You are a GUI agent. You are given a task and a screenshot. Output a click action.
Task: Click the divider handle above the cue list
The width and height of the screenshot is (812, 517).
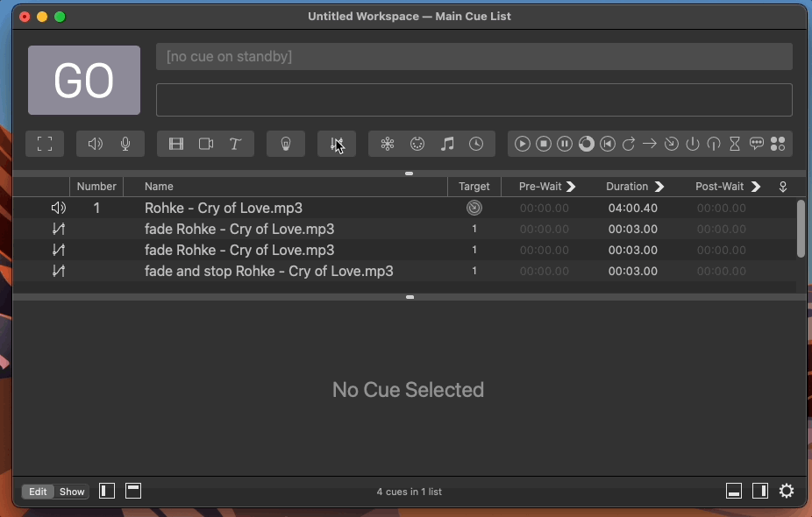point(410,174)
